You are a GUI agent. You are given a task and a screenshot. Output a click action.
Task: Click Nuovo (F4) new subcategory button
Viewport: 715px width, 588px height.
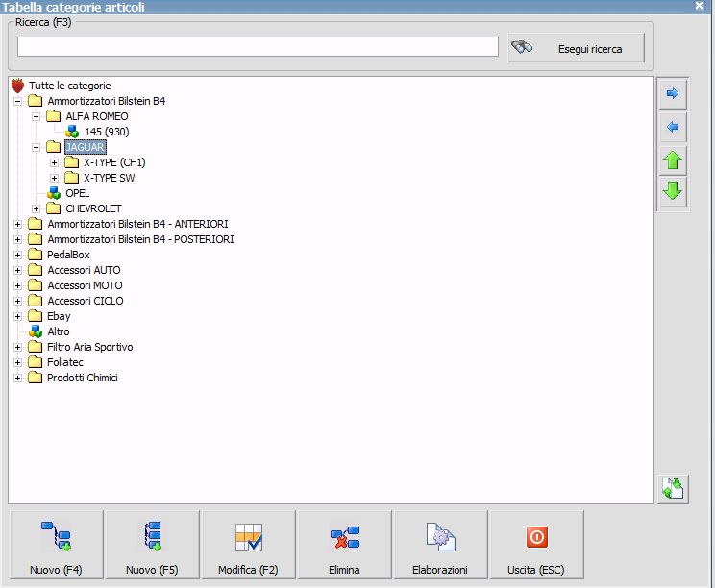56,545
